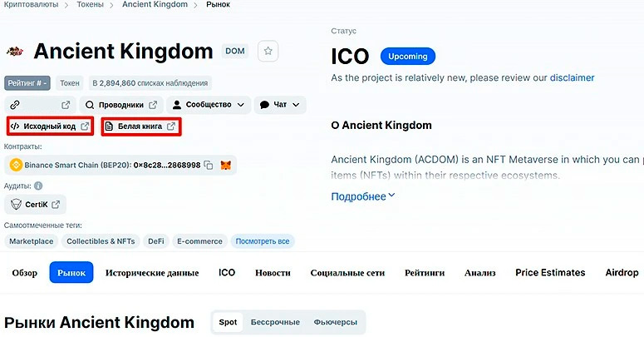Open the CertiK audit link

click(36, 205)
